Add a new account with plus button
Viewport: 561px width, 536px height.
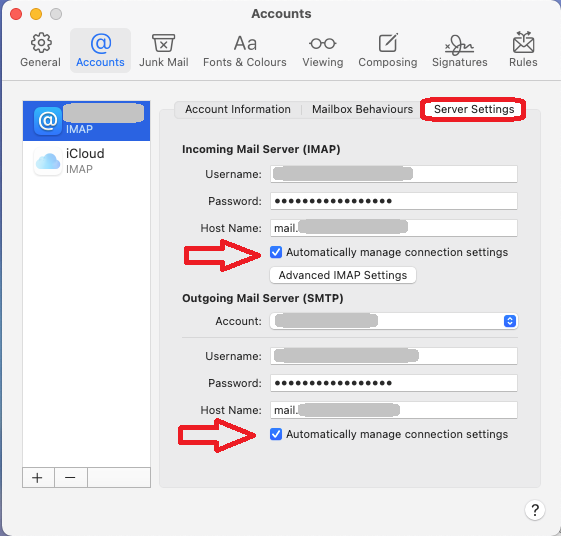(x=38, y=478)
